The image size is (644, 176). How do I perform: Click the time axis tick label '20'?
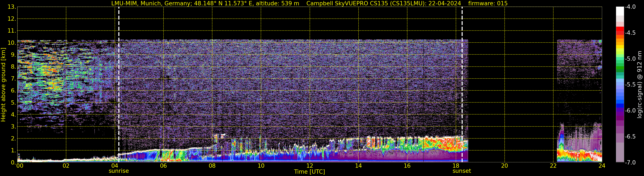tap(505, 166)
